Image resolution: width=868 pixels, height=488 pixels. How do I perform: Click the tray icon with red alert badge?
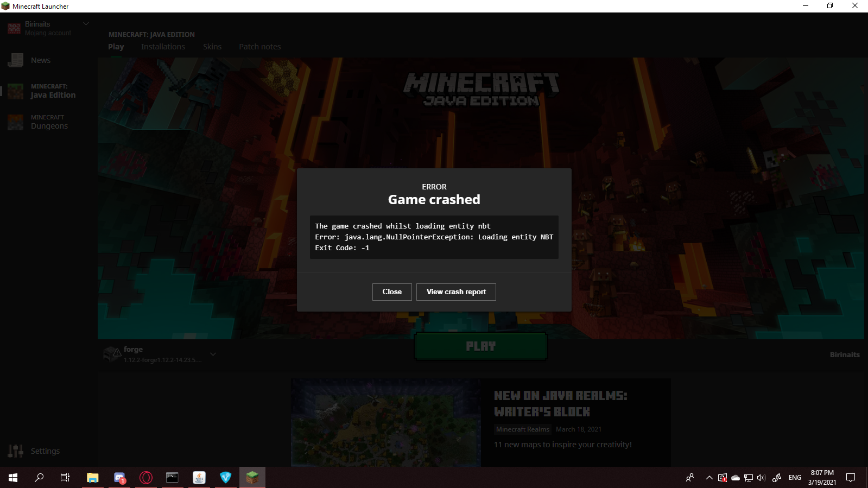(723, 478)
